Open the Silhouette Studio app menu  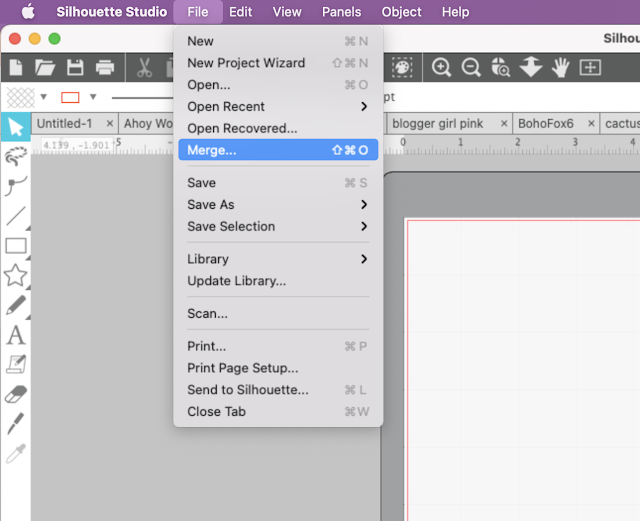[x=111, y=12]
